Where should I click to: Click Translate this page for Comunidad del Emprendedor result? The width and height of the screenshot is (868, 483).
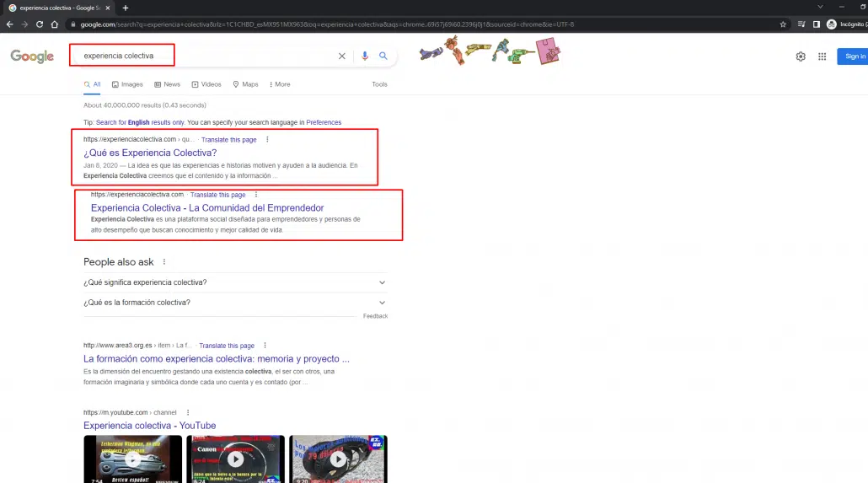(x=217, y=195)
